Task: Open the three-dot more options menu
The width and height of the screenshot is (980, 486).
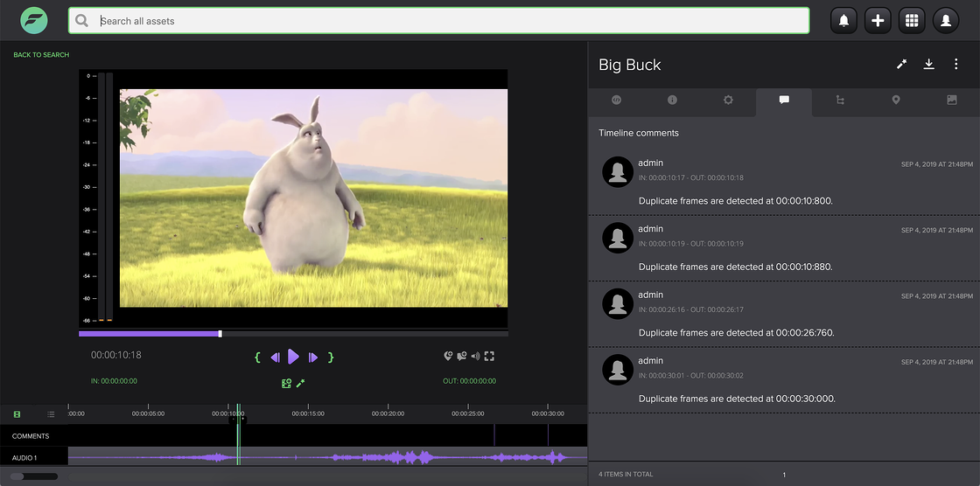Action: (x=955, y=64)
